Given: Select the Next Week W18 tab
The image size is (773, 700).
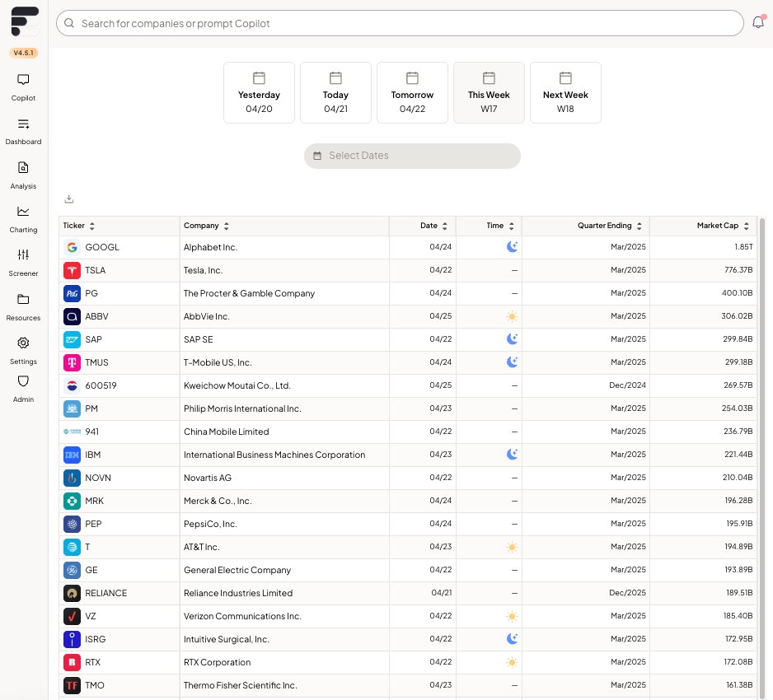Looking at the screenshot, I should point(565,92).
